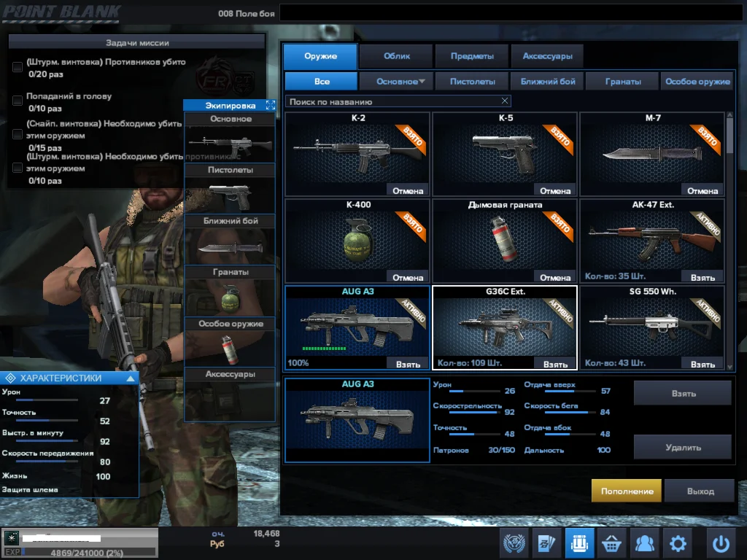The height and width of the screenshot is (560, 747).
Task: Click Отмена on Дымовая граната card
Action: pos(555,278)
